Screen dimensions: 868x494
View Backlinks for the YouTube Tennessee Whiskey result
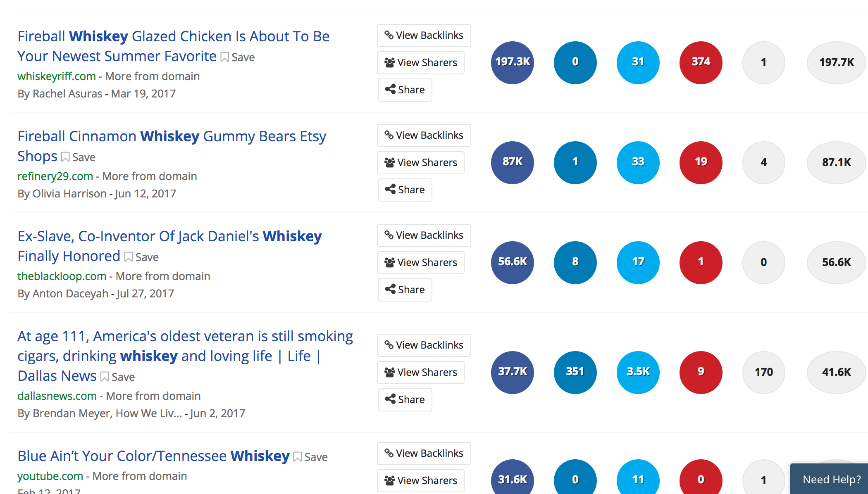[424, 454]
